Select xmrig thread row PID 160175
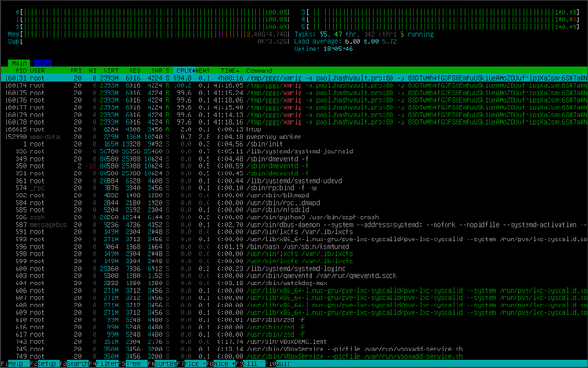Image resolution: width=588 pixels, height=368 pixels. pyautogui.click(x=294, y=93)
